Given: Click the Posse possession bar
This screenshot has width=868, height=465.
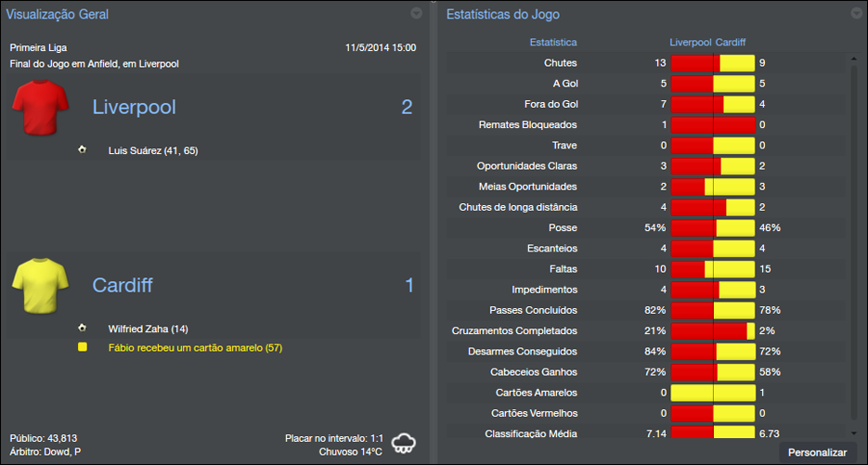Looking at the screenshot, I should click(713, 227).
